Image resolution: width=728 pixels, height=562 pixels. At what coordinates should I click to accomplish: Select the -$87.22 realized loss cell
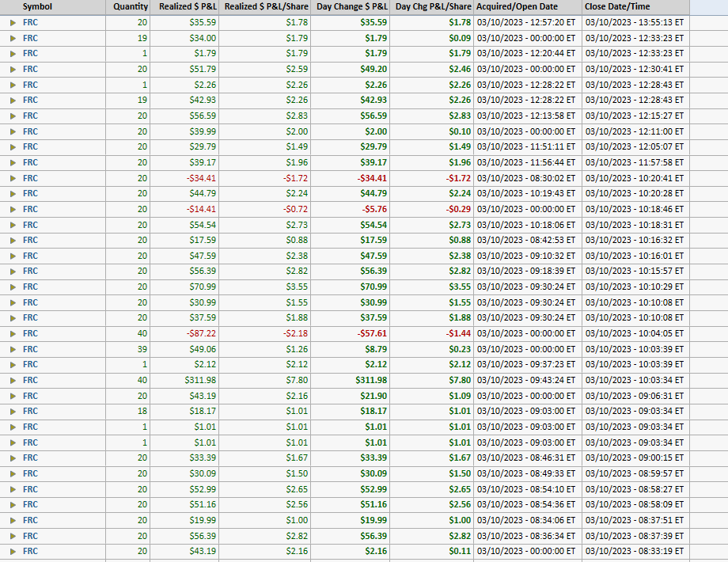point(184,333)
